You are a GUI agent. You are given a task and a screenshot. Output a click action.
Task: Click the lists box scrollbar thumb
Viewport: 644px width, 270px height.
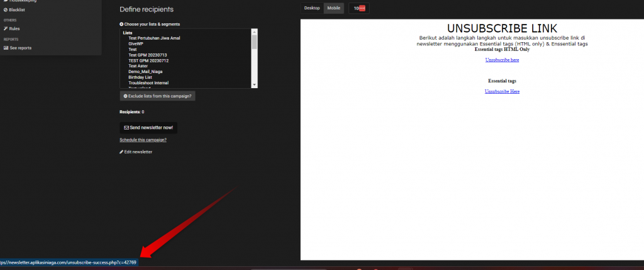(254, 42)
